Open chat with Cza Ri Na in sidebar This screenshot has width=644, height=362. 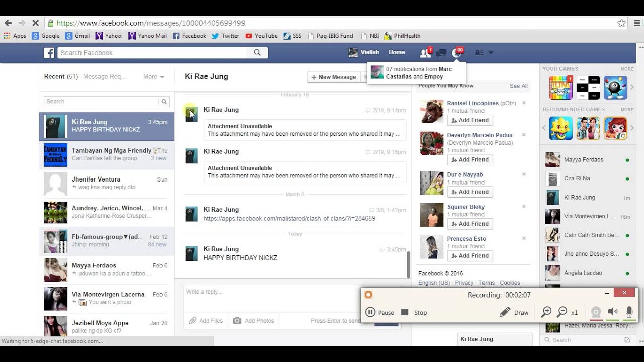[x=589, y=178]
